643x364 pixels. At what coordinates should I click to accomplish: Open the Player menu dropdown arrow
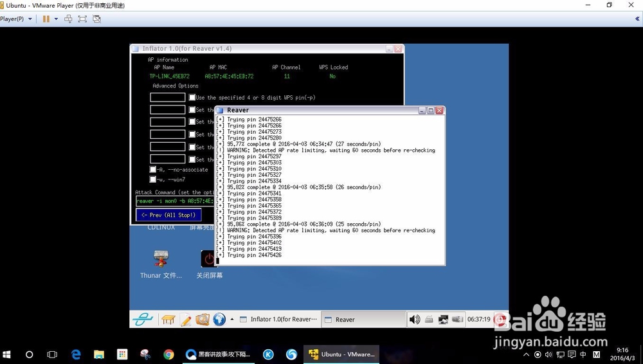30,19
